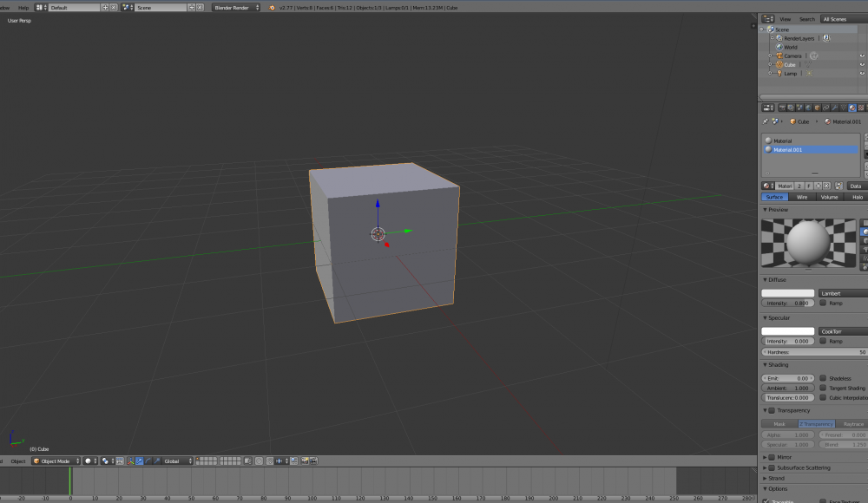Click the scale manipulator icon
868x503 pixels.
(x=157, y=461)
